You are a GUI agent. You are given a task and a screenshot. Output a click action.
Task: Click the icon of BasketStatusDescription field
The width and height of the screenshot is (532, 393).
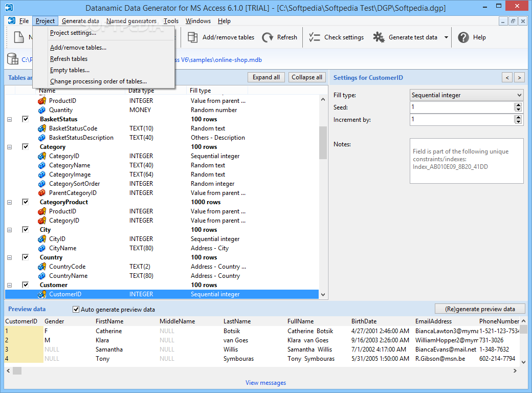(x=42, y=138)
